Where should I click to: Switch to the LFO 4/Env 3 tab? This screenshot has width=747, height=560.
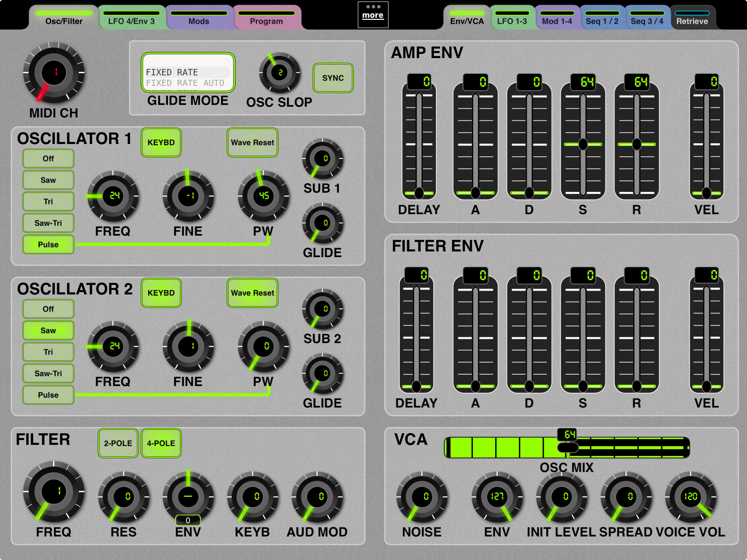coord(131,17)
